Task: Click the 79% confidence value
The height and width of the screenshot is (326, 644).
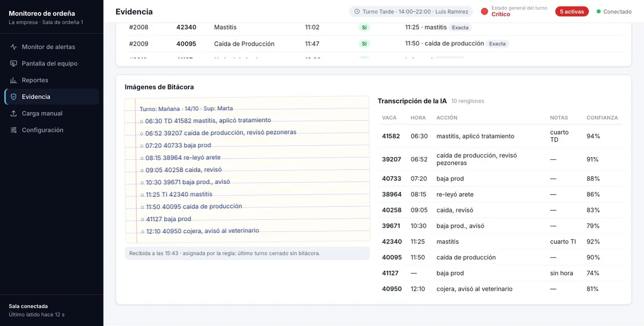Action: [x=593, y=226]
